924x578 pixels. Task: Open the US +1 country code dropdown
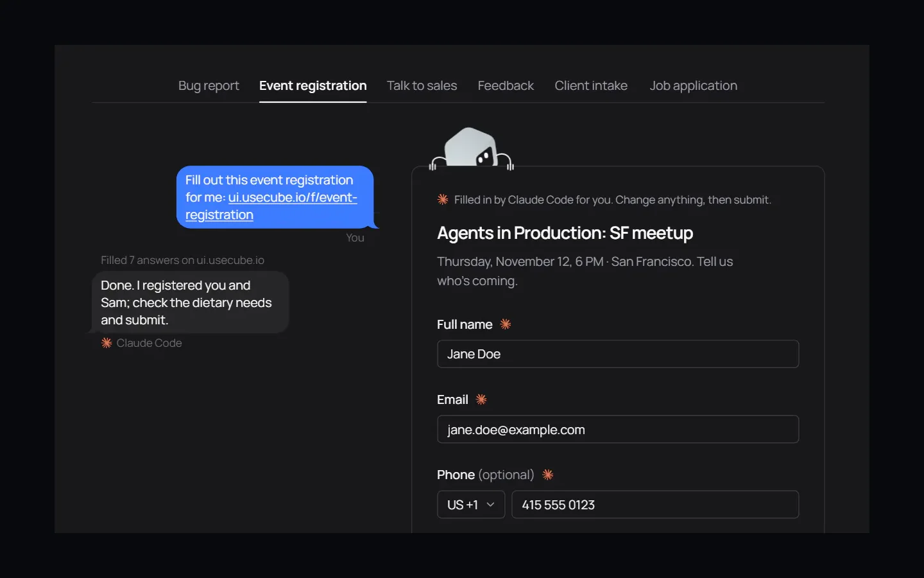click(471, 505)
